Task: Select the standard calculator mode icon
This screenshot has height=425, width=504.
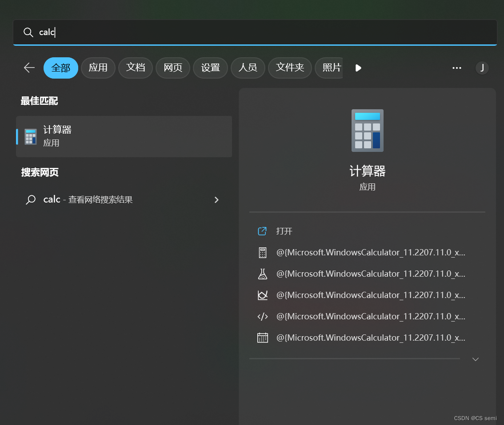Action: point(263,252)
